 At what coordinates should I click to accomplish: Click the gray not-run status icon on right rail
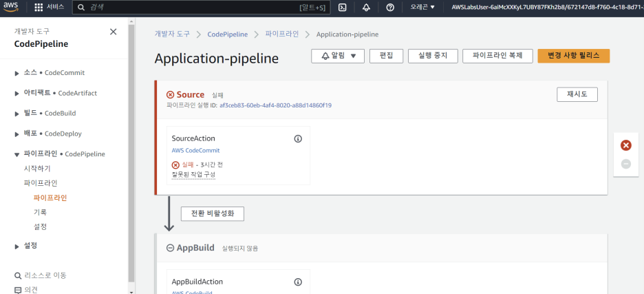pyautogui.click(x=626, y=164)
